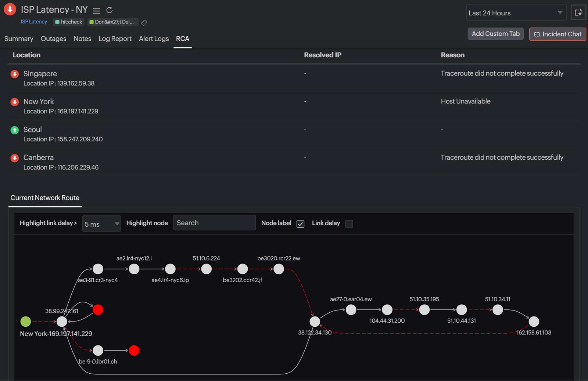Image resolution: width=588 pixels, height=381 pixels.
Task: Expand the 5 ms link delay dropdown
Action: click(101, 224)
